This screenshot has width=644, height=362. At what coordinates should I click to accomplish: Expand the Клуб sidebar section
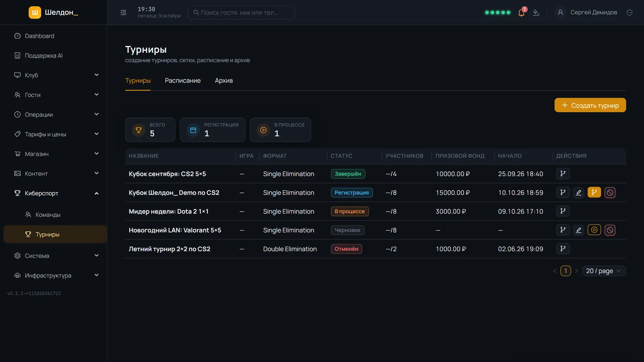[x=55, y=75]
